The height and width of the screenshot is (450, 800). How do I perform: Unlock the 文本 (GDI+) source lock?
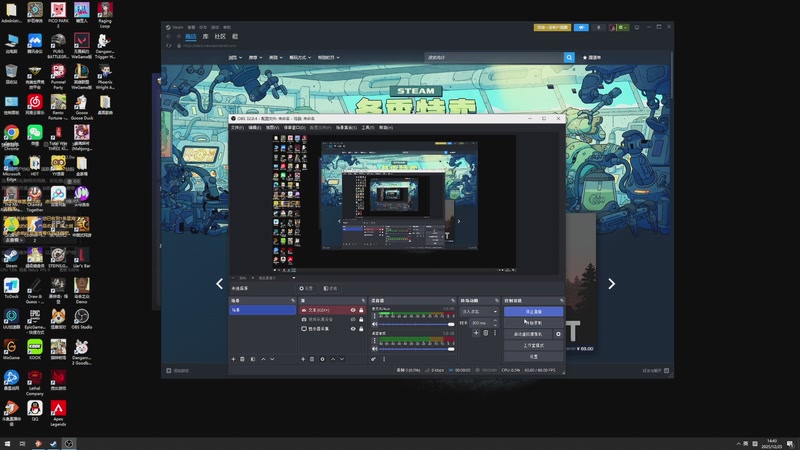point(361,310)
